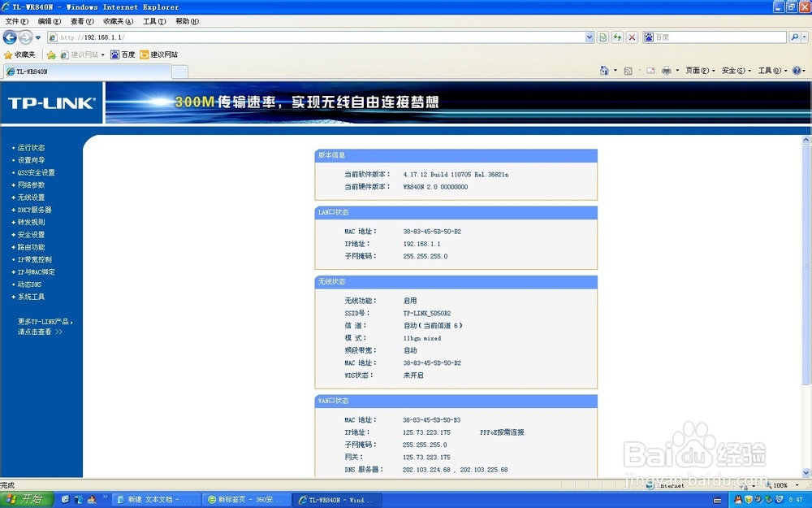
Task: Open the 帮助 menu
Action: click(187, 21)
